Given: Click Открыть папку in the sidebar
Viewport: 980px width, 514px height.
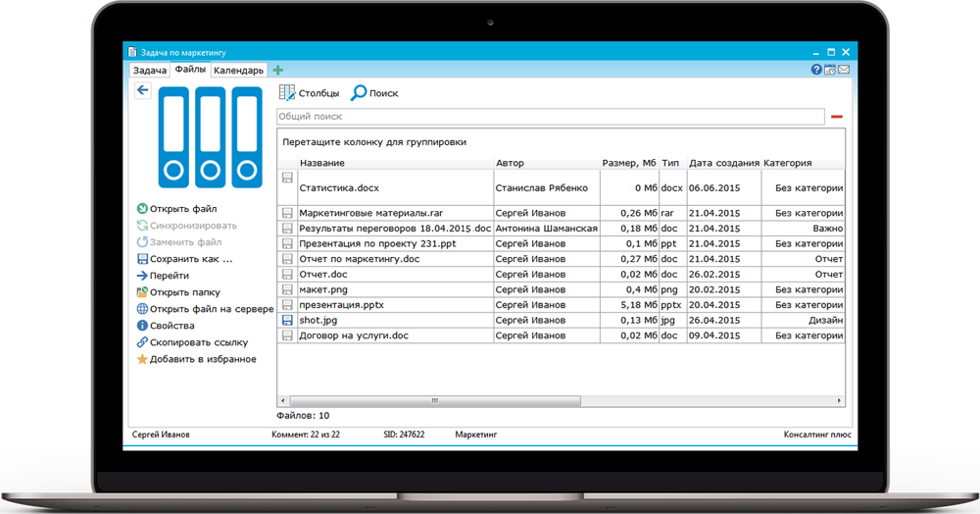Looking at the screenshot, I should click(x=184, y=292).
